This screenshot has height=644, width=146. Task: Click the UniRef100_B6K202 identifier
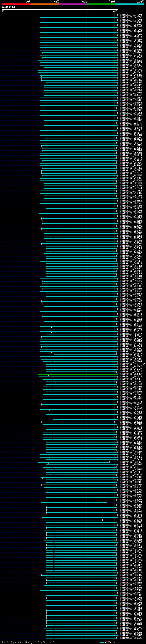(x=131, y=543)
